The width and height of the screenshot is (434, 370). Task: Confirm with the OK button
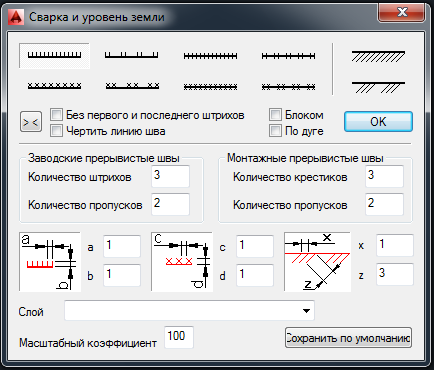[x=378, y=121]
